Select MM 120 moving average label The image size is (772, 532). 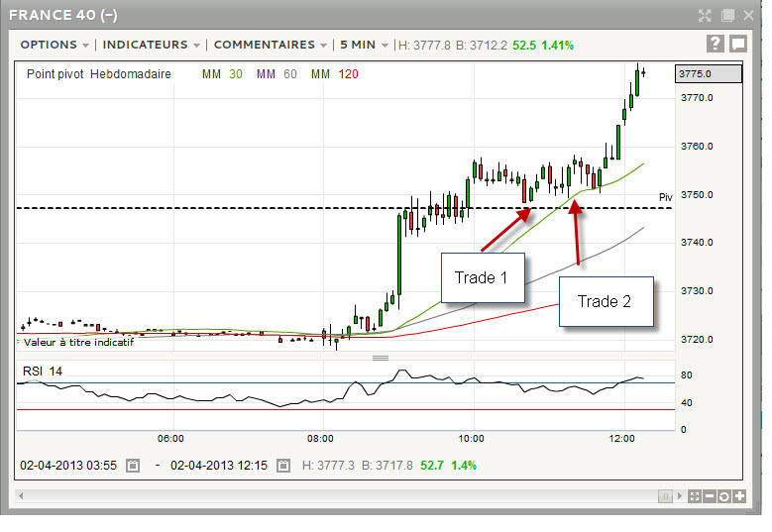click(334, 74)
